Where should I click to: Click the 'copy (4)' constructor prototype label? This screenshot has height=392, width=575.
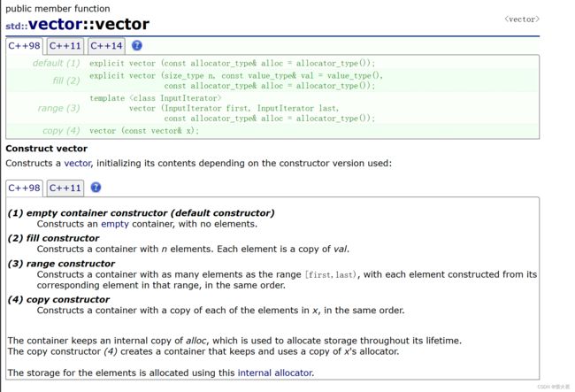pyautogui.click(x=61, y=131)
